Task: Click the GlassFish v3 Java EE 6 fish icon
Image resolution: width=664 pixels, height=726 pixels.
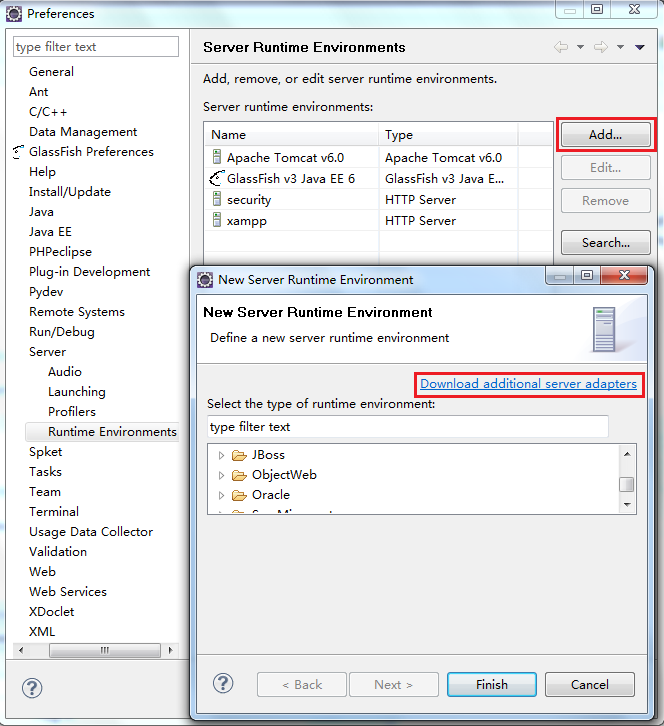Action: point(216,178)
